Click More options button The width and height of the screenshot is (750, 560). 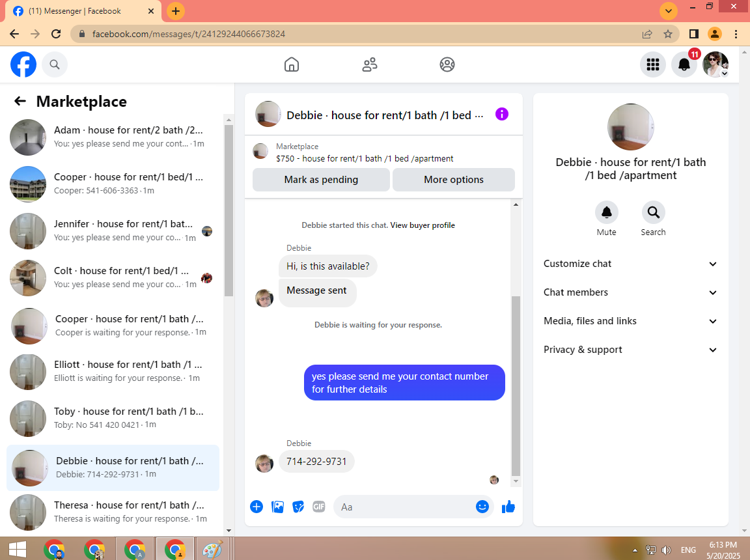pyautogui.click(x=453, y=180)
